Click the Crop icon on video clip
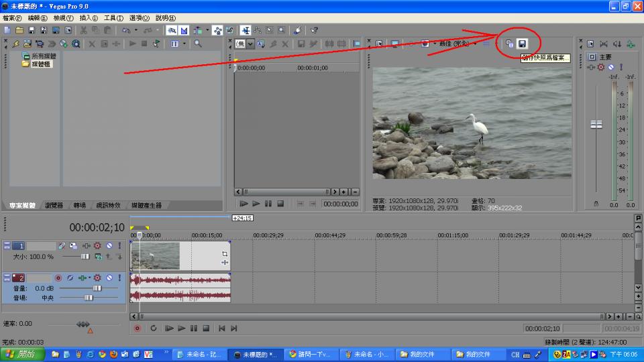 (x=224, y=254)
